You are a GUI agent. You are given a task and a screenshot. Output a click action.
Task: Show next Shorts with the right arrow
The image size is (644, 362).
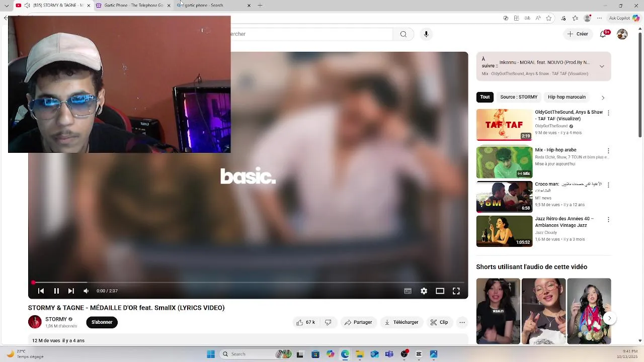tap(609, 318)
